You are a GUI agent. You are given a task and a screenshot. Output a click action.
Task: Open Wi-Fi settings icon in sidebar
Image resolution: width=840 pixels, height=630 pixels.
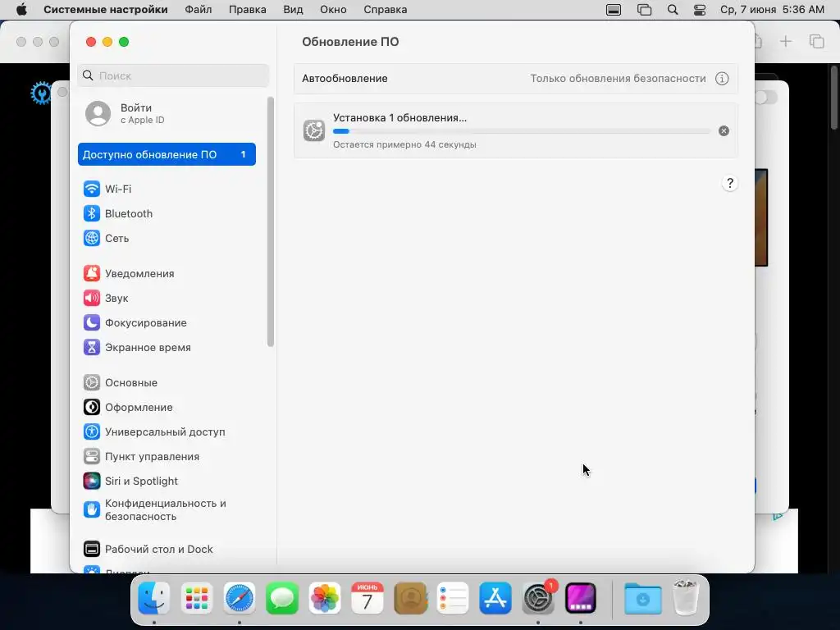coord(92,189)
